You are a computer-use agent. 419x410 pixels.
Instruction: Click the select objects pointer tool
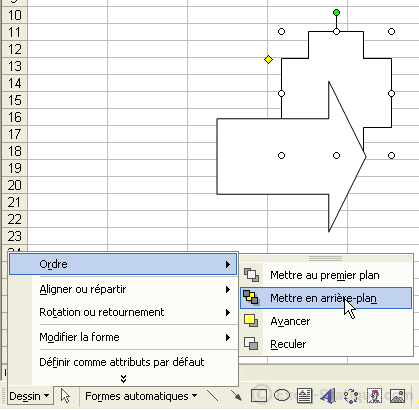point(65,396)
